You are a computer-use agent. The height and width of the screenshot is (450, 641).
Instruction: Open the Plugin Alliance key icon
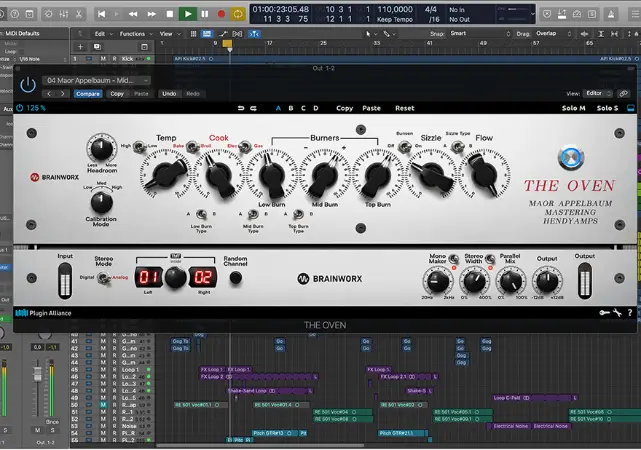[x=605, y=313]
